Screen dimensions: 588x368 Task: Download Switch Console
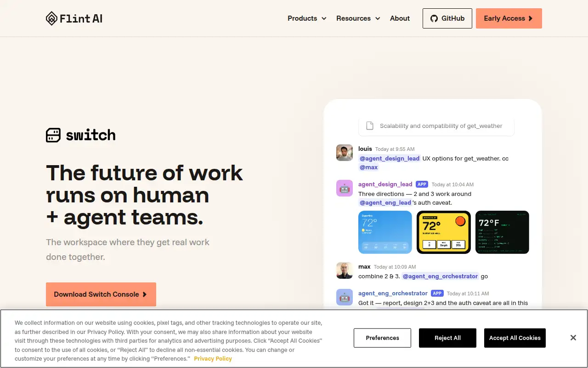(101, 294)
